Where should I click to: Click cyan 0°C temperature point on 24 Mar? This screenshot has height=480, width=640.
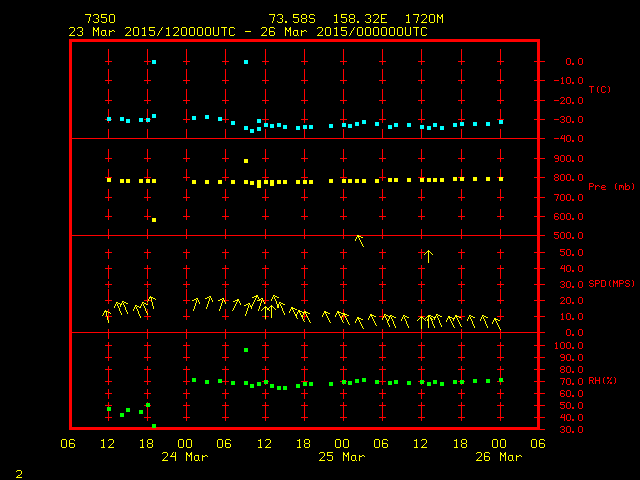(246, 62)
